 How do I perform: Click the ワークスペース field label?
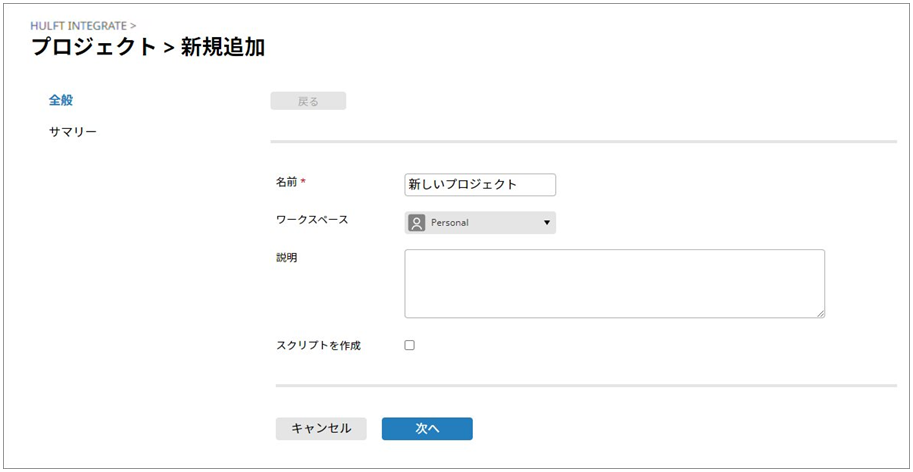coord(312,220)
